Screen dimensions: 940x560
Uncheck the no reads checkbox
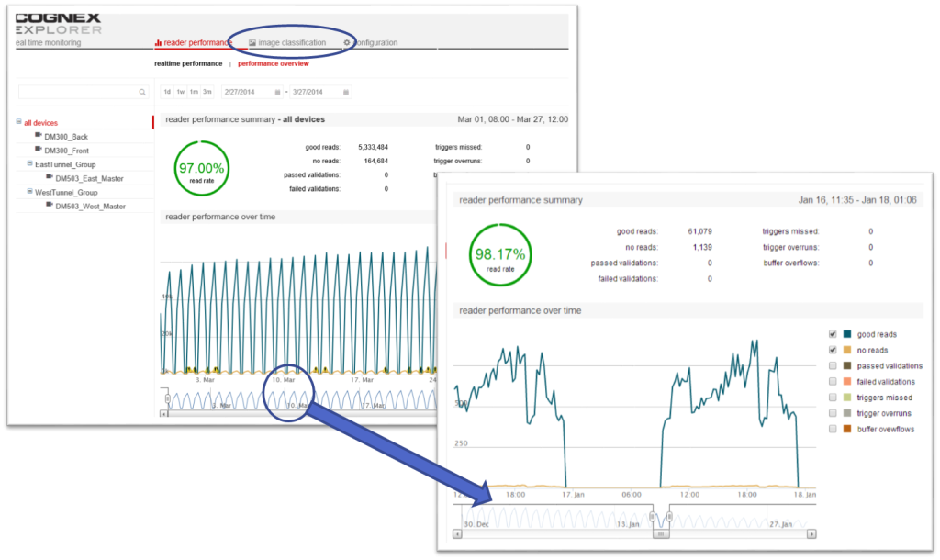(x=833, y=350)
